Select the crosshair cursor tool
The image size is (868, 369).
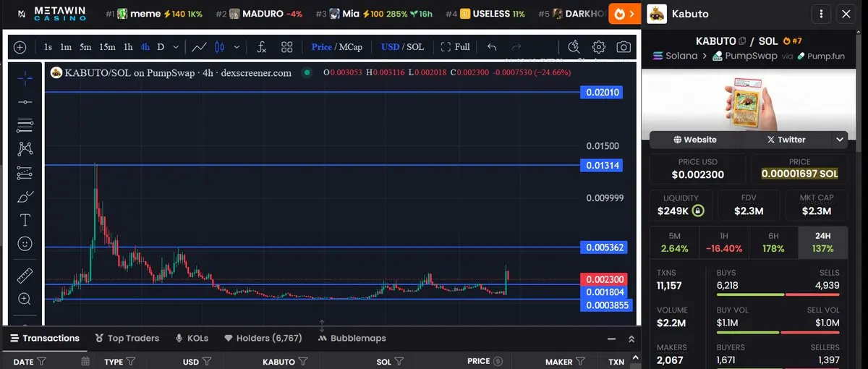click(25, 77)
